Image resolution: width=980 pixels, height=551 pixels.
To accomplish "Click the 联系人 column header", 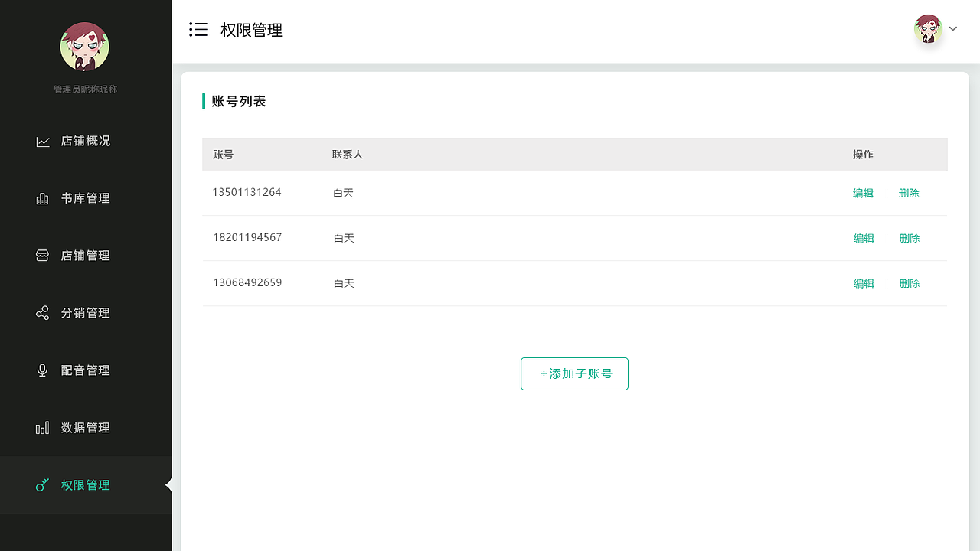I will pos(348,155).
